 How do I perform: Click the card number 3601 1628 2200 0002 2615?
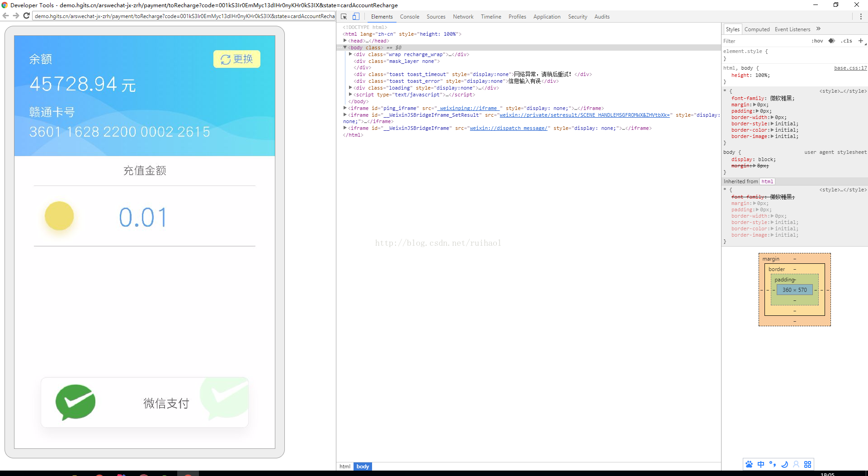[x=120, y=132]
